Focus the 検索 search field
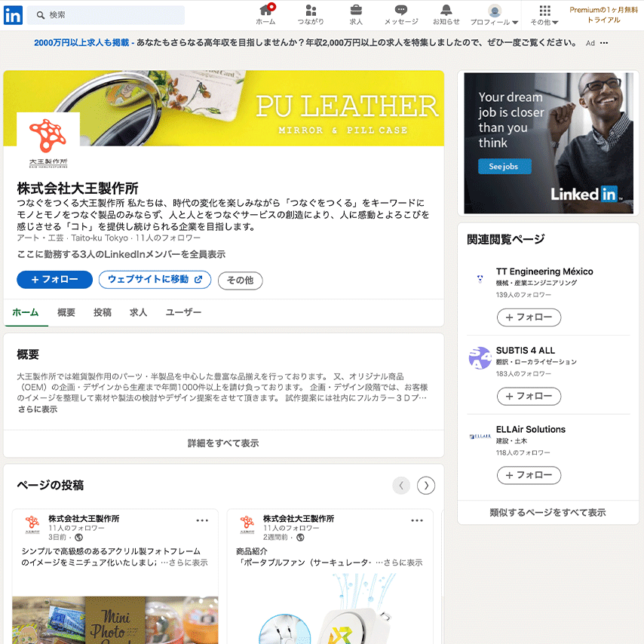The width and height of the screenshot is (644, 644). 106,15
